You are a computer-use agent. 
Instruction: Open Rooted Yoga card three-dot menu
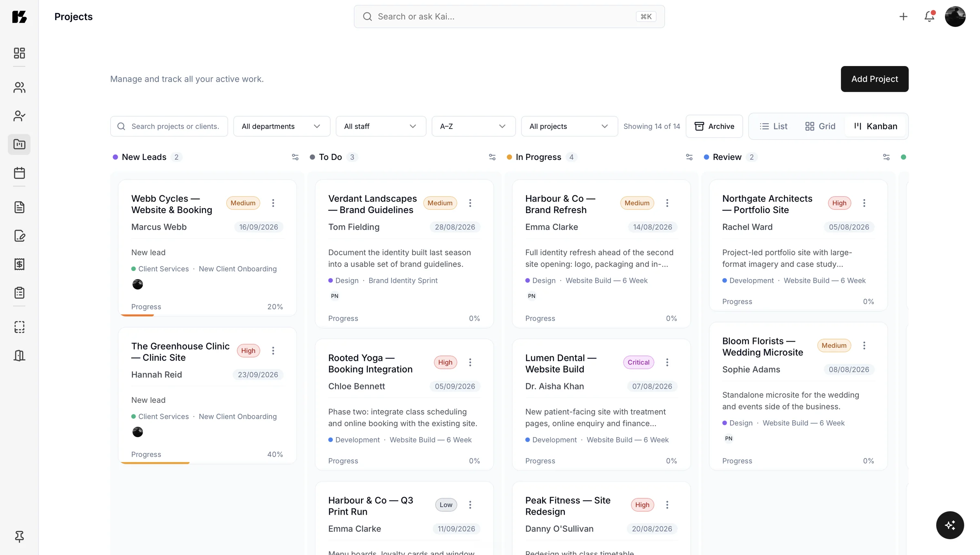pos(470,362)
